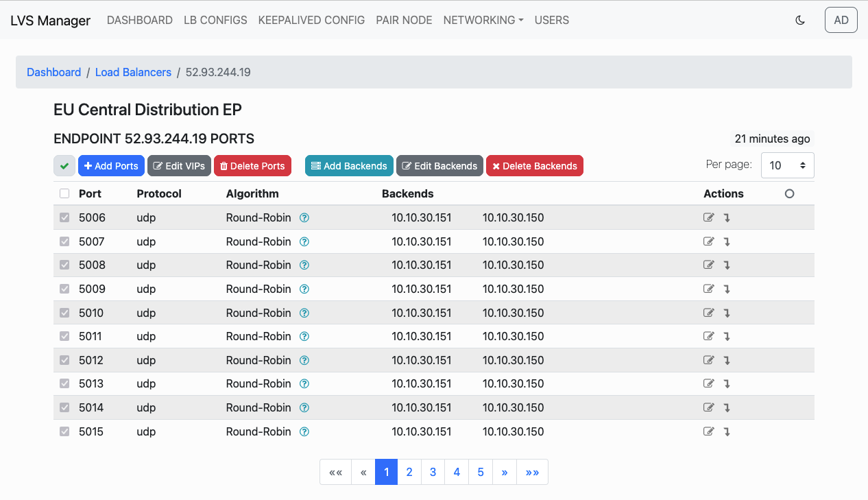Click the Add Ports button
Screen dimensions: 868x500
pyautogui.click(x=111, y=166)
